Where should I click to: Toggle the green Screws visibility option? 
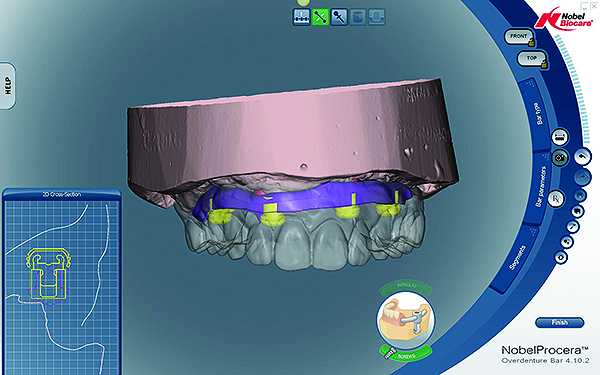(406, 355)
